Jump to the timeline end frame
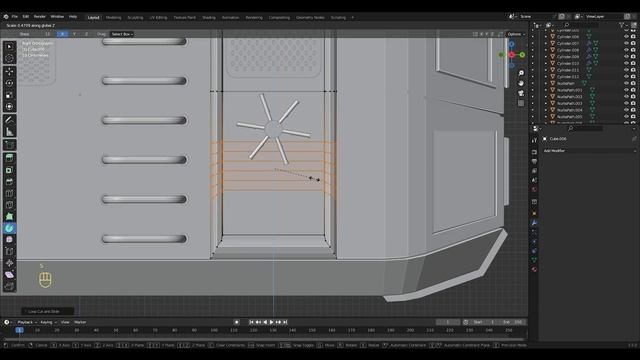640x360 pixels. click(x=285, y=322)
